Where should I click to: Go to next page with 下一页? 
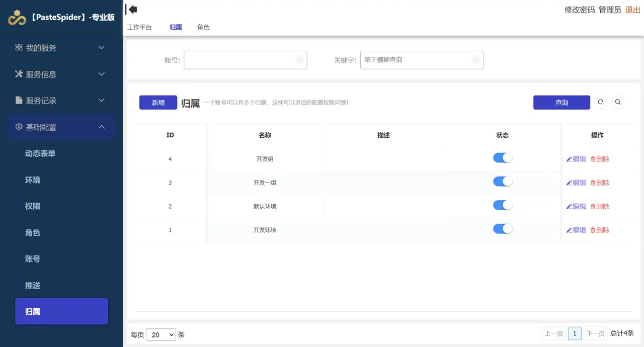point(596,333)
